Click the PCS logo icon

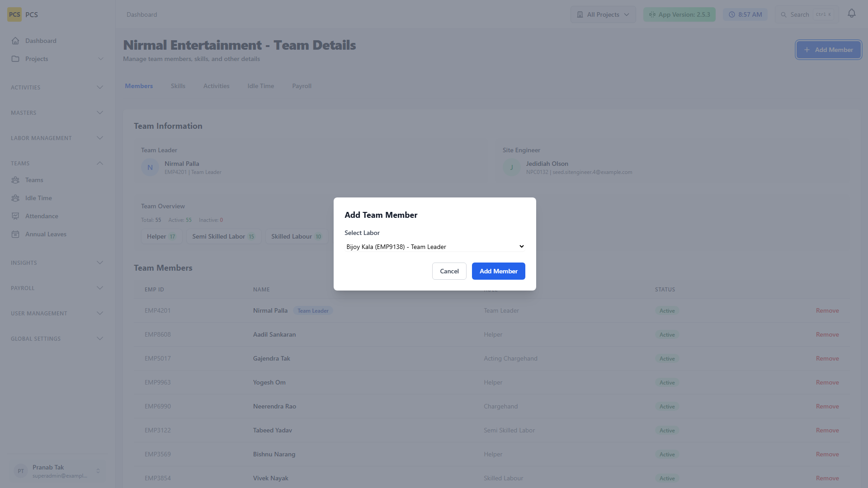[14, 14]
